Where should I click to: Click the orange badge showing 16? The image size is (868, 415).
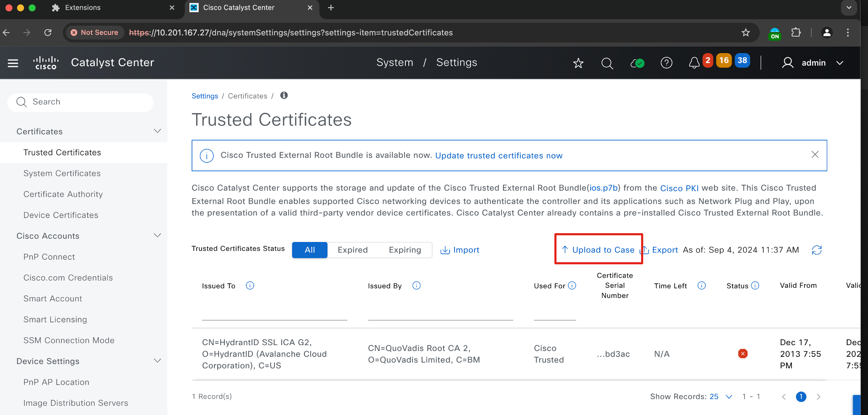724,60
